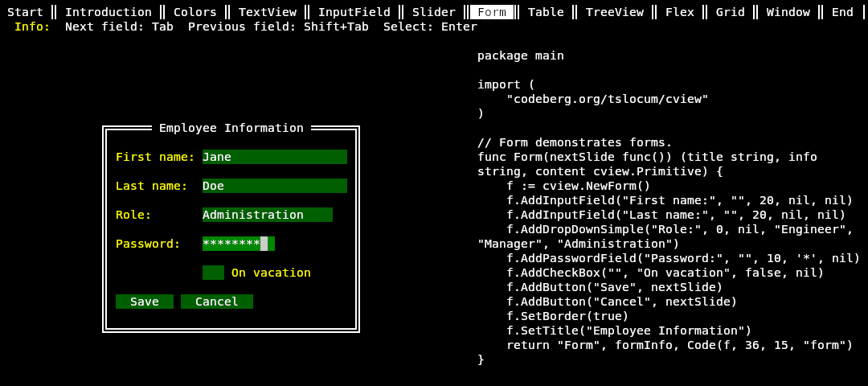Viewport: 868px width, 386px height.
Task: Switch to the Slider tab
Action: [x=433, y=12]
